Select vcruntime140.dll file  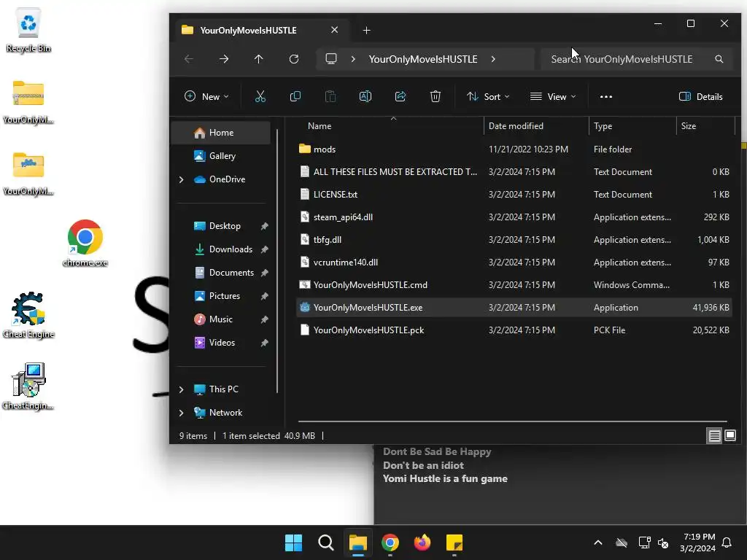pos(514,262)
